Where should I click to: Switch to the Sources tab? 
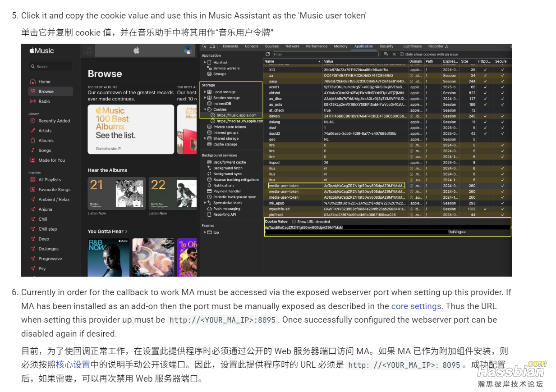[x=272, y=46]
